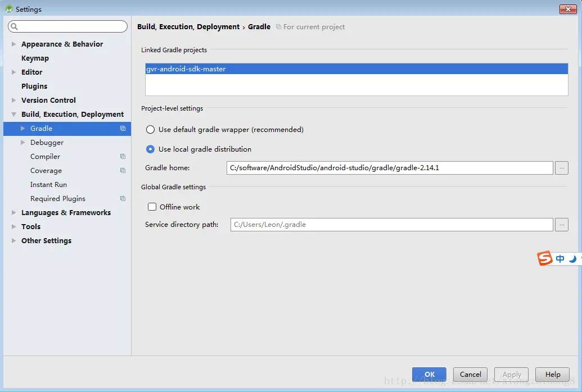Click OK to confirm settings
This screenshot has height=392, width=582.
pos(429,374)
